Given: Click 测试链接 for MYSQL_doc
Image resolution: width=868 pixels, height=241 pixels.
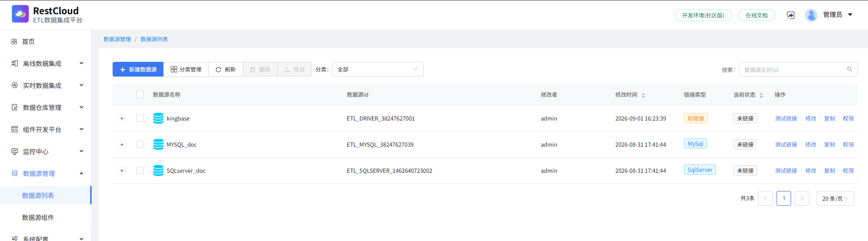Looking at the screenshot, I should pos(786,144).
